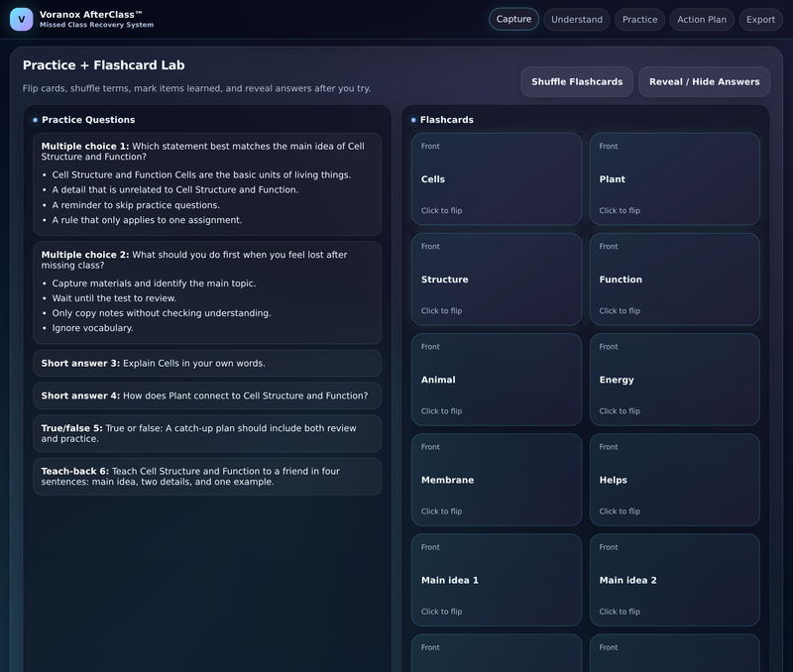Click the Voranox AfterClass V logo icon

click(21, 19)
